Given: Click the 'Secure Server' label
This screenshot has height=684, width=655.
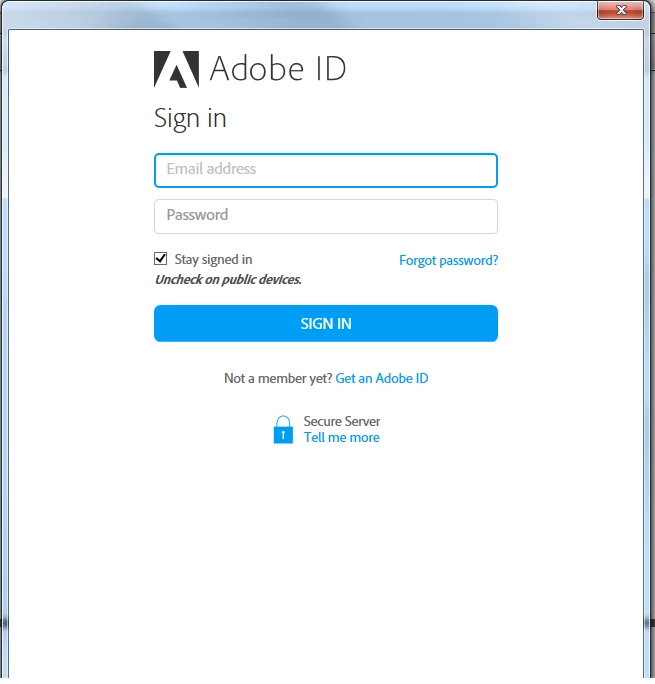Looking at the screenshot, I should click(341, 421).
